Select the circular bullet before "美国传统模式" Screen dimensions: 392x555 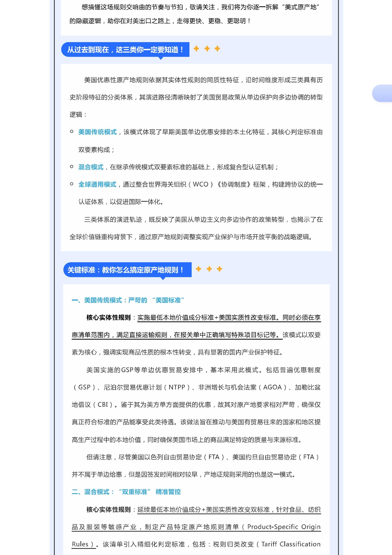coord(71,132)
